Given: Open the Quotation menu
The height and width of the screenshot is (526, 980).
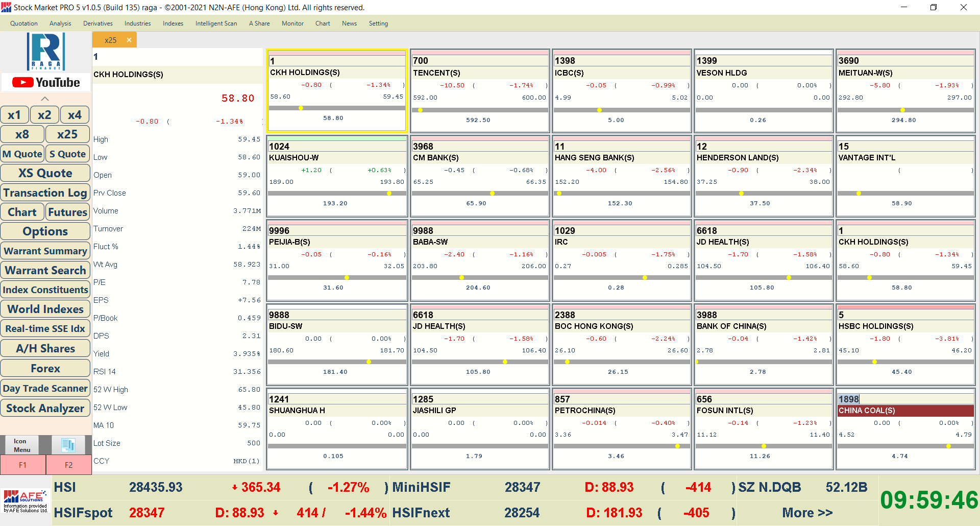Looking at the screenshot, I should pos(24,23).
